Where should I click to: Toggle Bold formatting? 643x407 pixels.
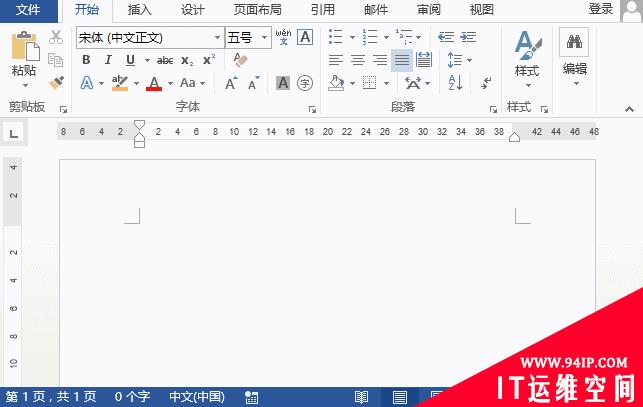[86, 60]
